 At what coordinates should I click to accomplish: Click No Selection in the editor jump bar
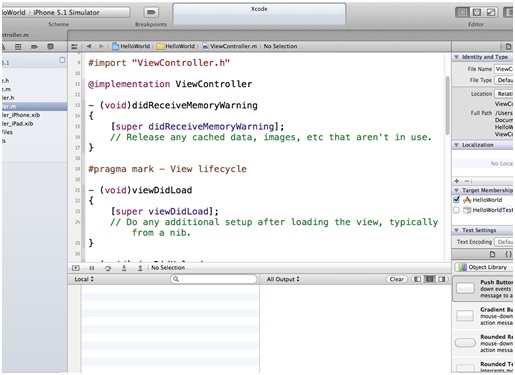280,46
